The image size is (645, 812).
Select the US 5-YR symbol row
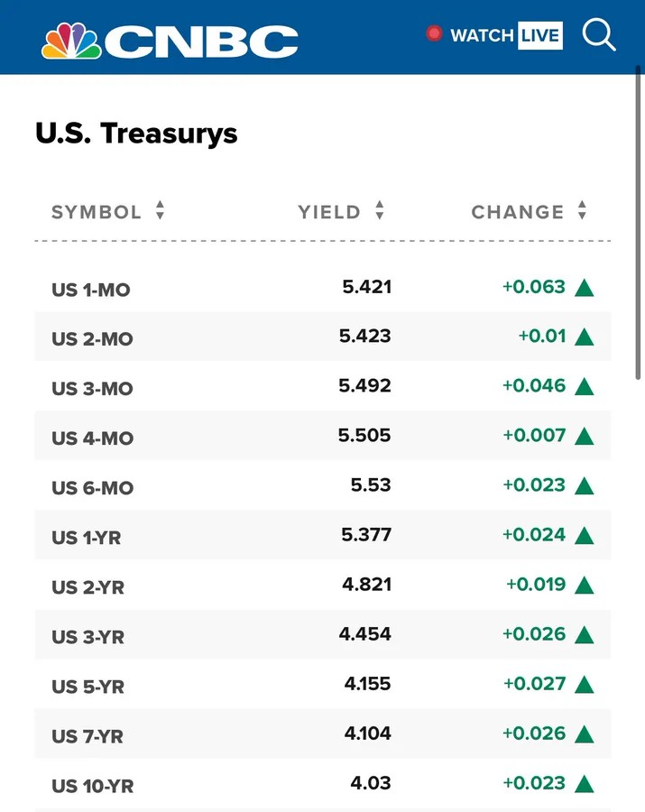click(x=88, y=687)
